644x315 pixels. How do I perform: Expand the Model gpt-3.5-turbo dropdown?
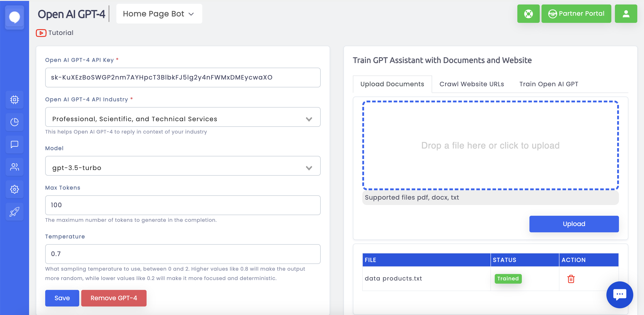pyautogui.click(x=183, y=166)
